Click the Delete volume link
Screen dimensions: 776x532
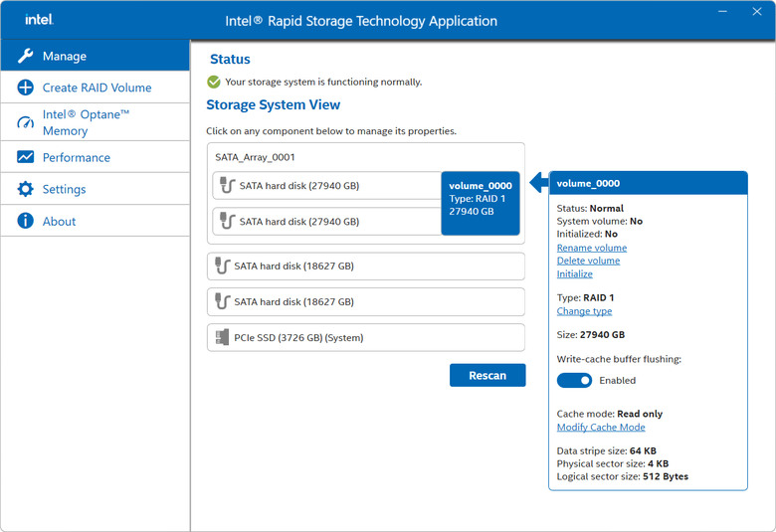[588, 261]
